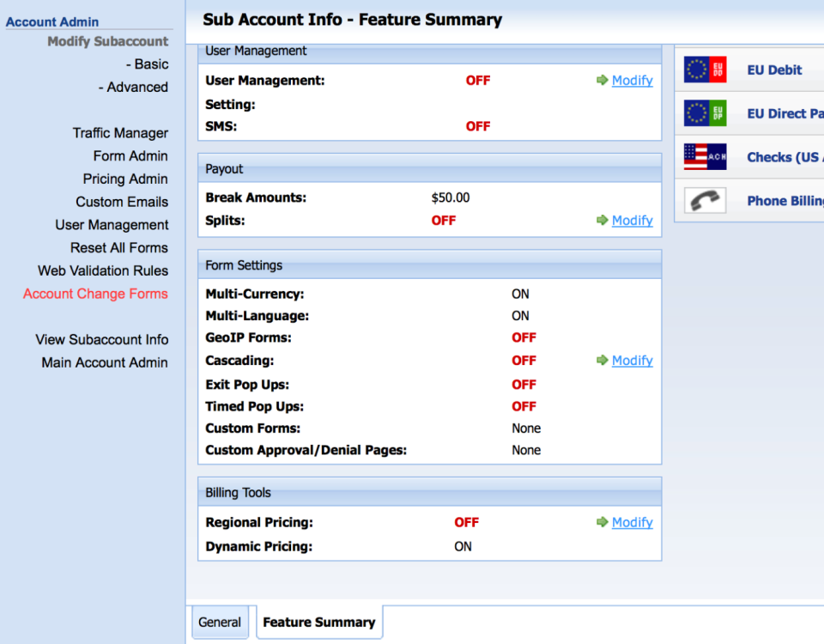Click the EU Direct Pay flag icon
The width and height of the screenshot is (824, 644).
point(705,112)
